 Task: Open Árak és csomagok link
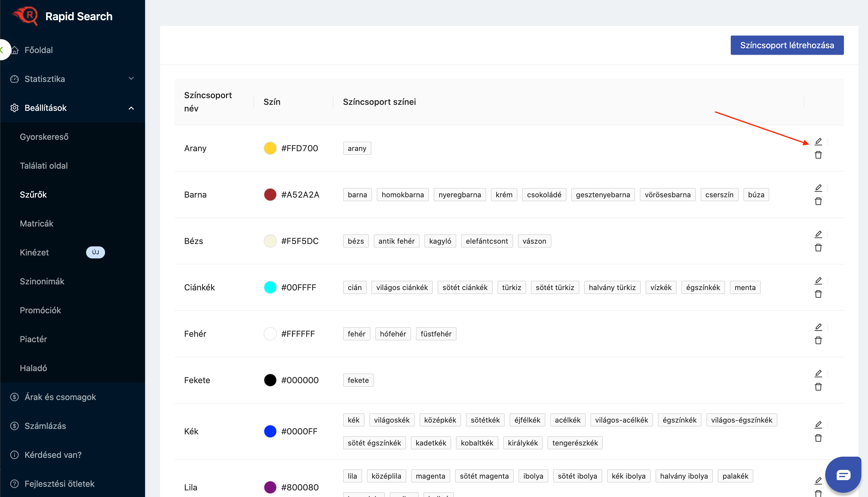click(x=60, y=397)
